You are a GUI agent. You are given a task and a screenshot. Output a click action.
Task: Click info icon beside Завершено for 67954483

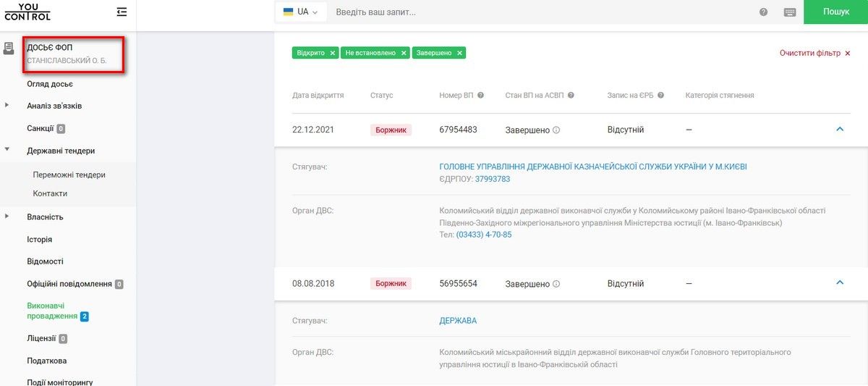556,130
